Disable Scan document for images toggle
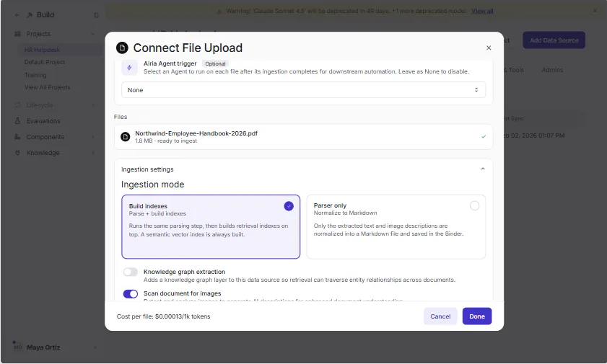Screen dimensions: 607x364 click(x=131, y=294)
